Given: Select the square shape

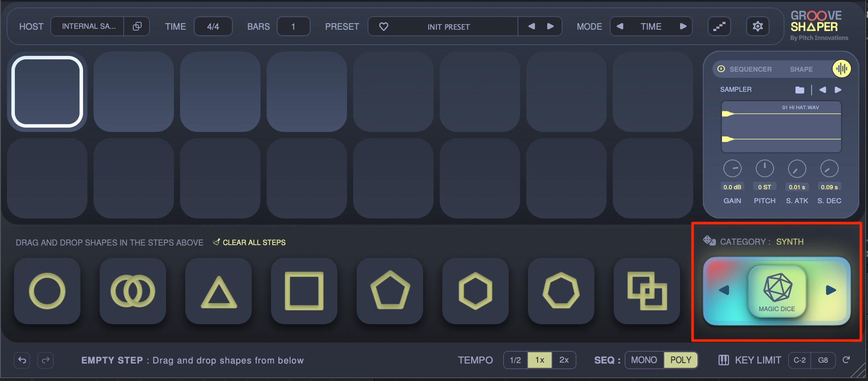Looking at the screenshot, I should pos(304,291).
